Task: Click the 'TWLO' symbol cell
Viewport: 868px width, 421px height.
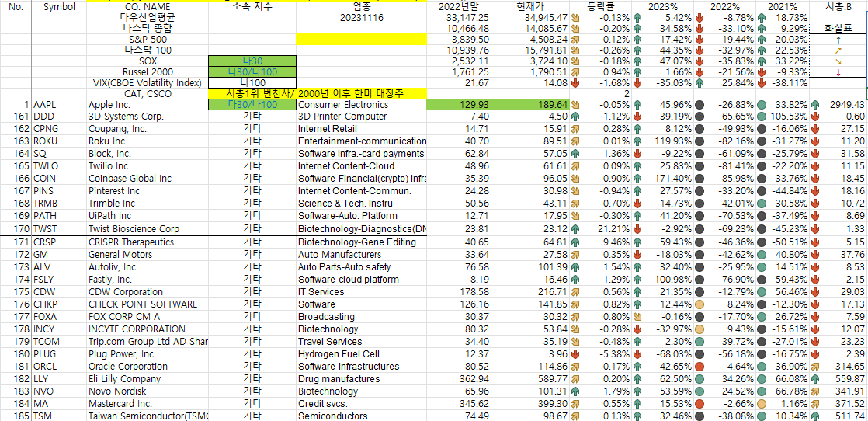Action: (59, 166)
